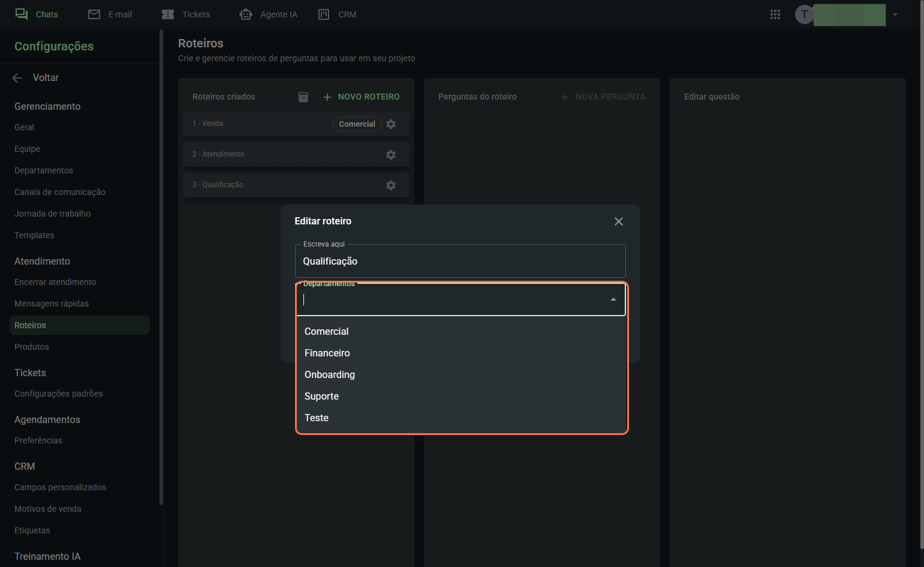Click the archive icon in Roteiros criados
This screenshot has height=567, width=924.
303,97
